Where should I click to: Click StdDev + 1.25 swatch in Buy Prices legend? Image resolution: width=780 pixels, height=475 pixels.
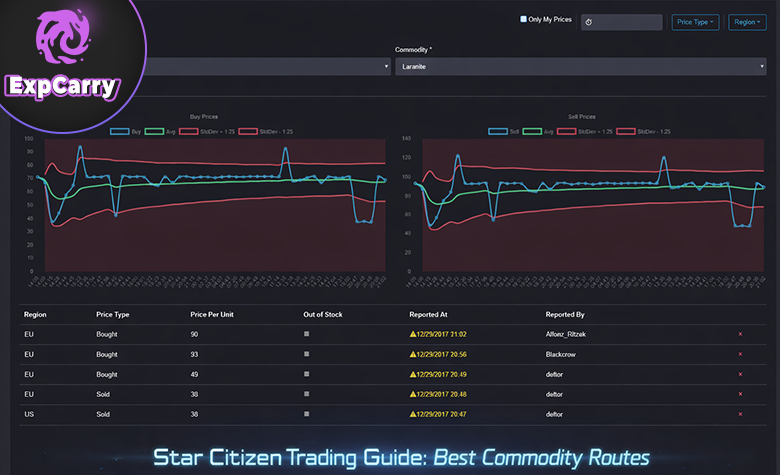(x=189, y=131)
